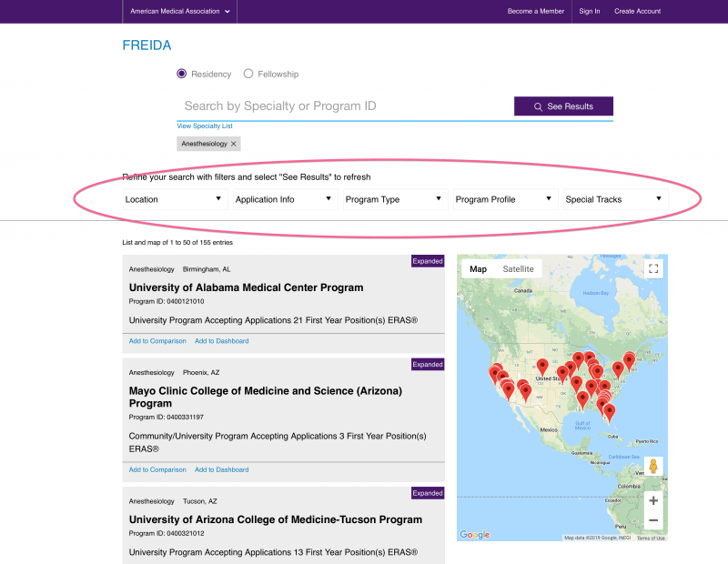728x564 pixels.
Task: Click the Terms of Use map link
Action: [x=651, y=538]
